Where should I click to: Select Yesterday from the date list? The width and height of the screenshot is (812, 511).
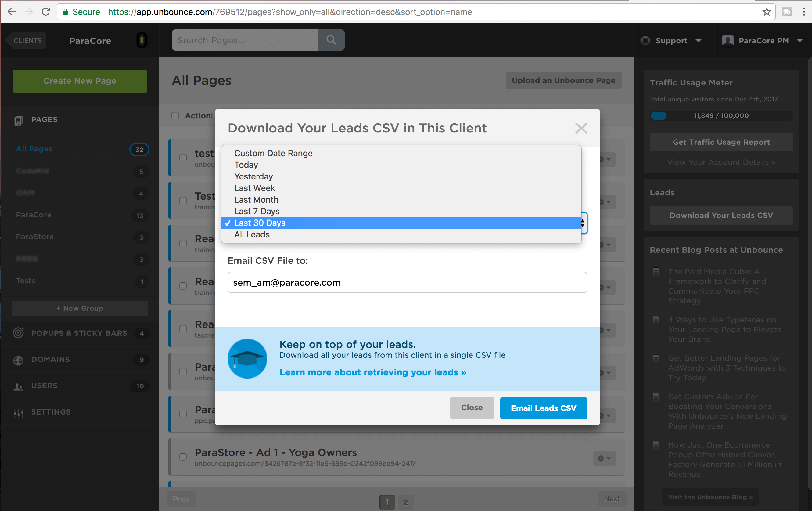point(401,176)
